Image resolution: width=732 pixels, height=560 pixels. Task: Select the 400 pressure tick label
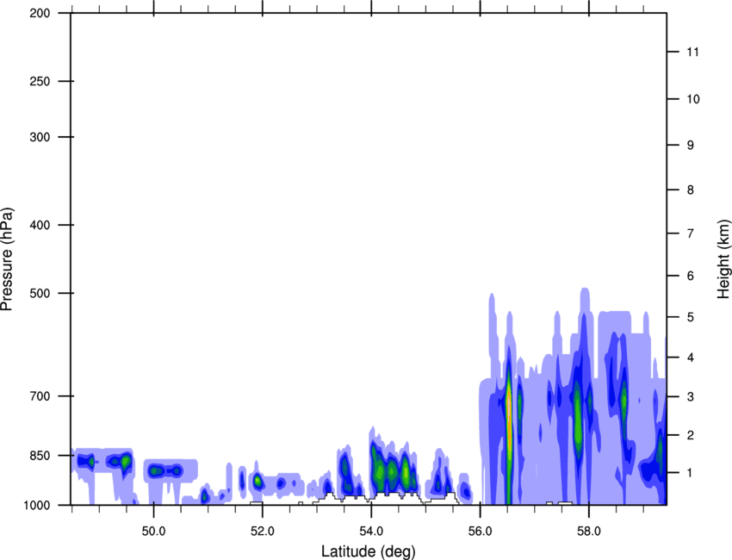[40, 225]
